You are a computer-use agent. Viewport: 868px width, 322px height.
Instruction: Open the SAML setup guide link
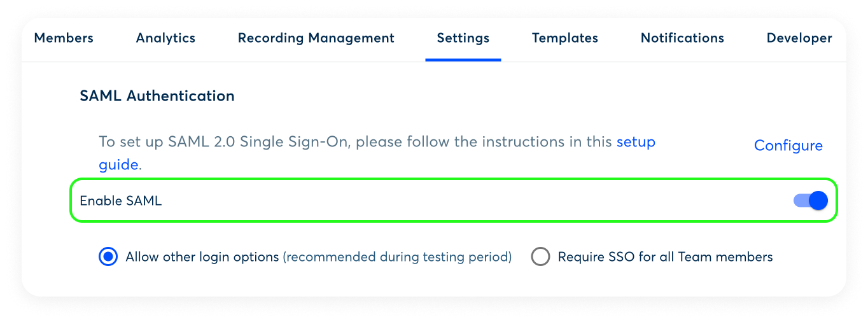tap(635, 142)
